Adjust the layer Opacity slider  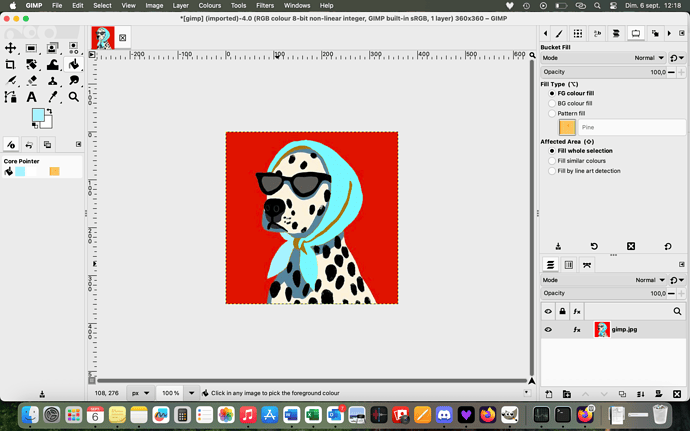point(604,293)
